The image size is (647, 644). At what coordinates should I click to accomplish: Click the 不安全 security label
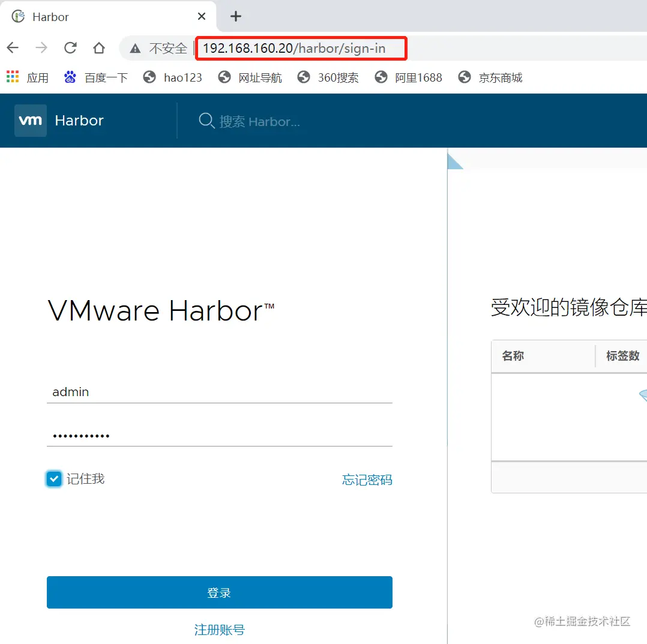pos(168,49)
